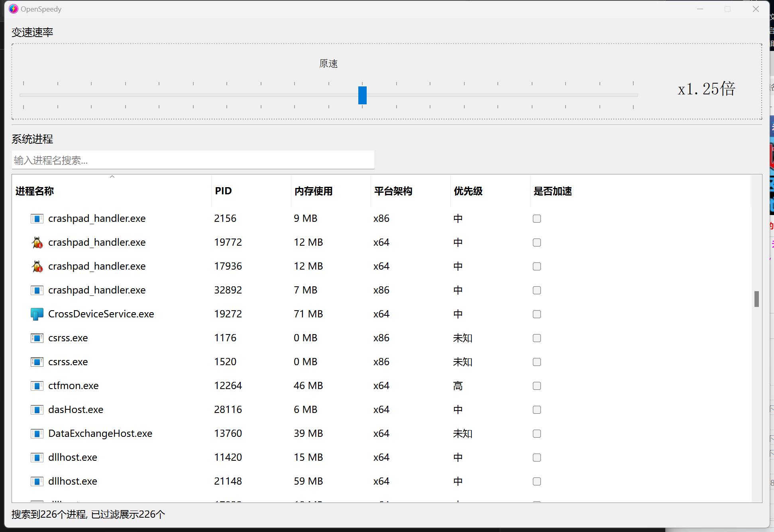Image resolution: width=774 pixels, height=532 pixels.
Task: Click the OpenSpeedy logo icon in title bar
Action: [13, 9]
